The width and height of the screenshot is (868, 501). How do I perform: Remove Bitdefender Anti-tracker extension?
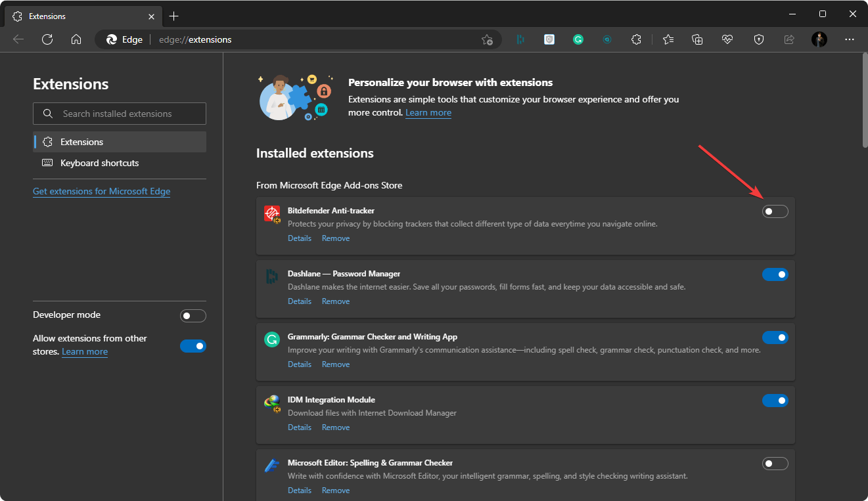pos(336,238)
